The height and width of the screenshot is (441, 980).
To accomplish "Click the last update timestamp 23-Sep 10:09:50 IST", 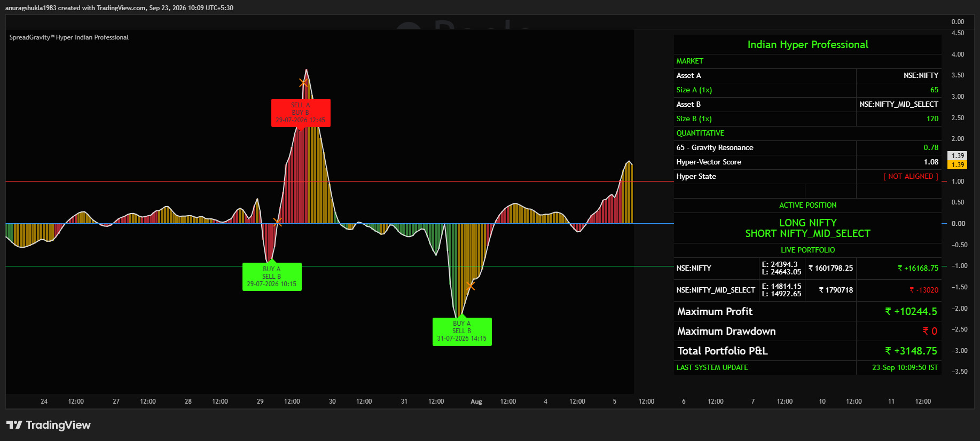I will [x=905, y=368].
